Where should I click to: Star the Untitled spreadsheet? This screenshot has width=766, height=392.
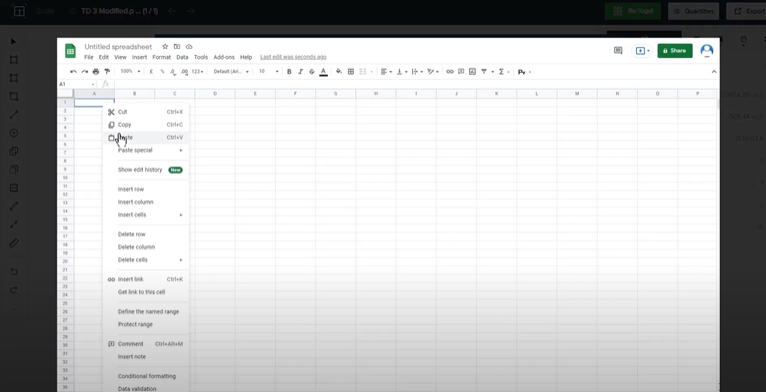(x=165, y=46)
